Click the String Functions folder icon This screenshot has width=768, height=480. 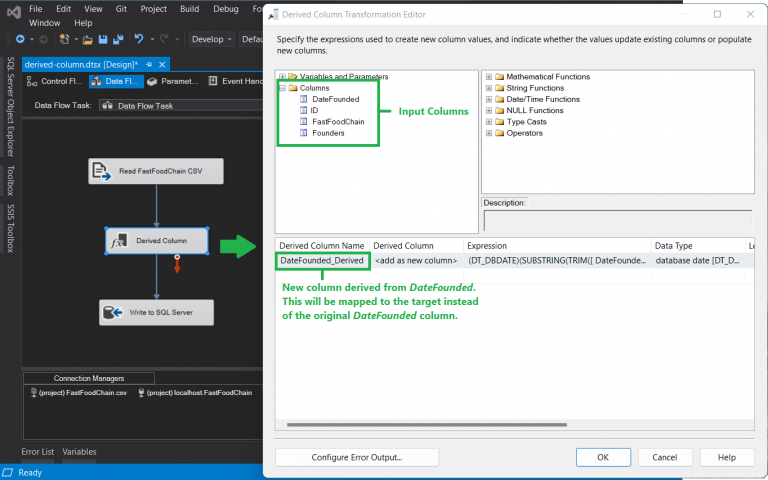coord(500,88)
